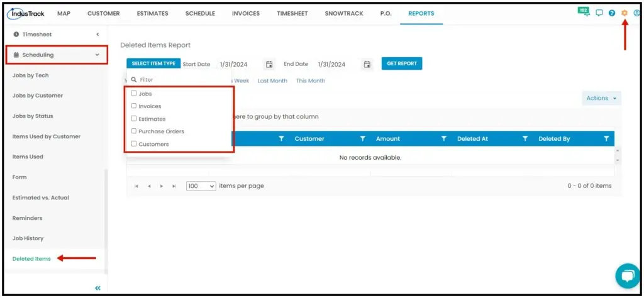Open the Jobs by Tech report
Screen dimensions: 644x298
point(30,75)
